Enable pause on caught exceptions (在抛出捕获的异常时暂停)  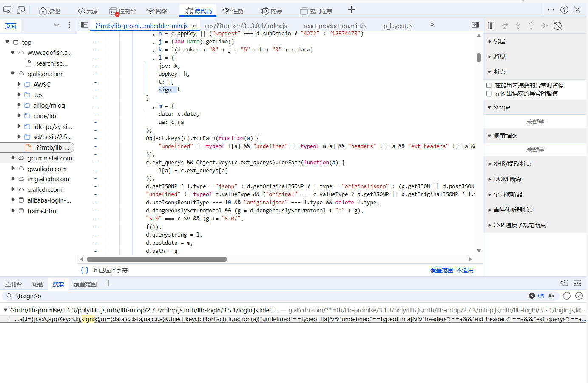pos(489,94)
